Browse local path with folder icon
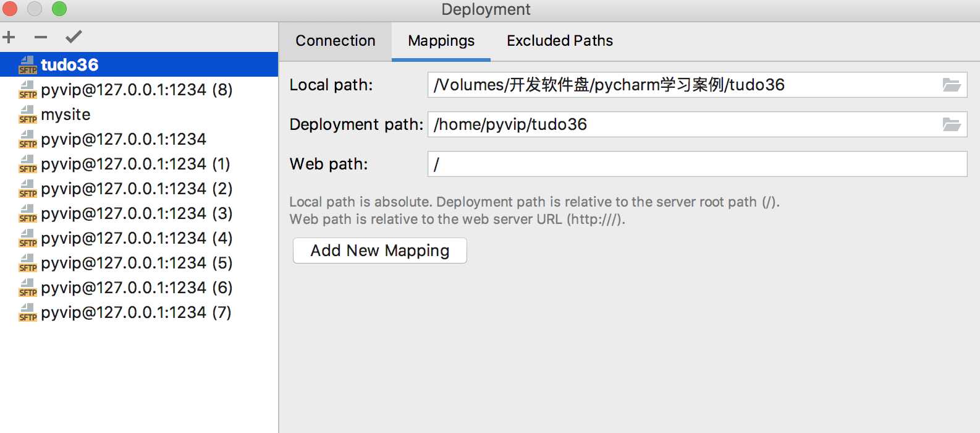 952,85
